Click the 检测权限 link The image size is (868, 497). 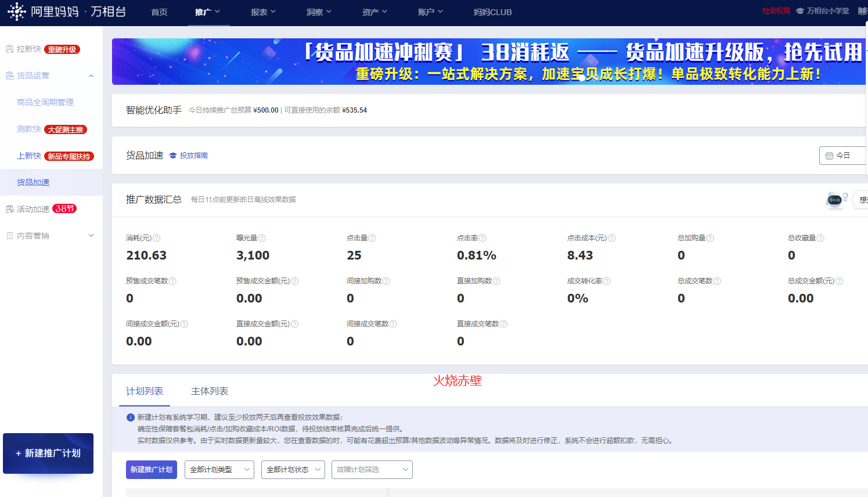(x=776, y=11)
